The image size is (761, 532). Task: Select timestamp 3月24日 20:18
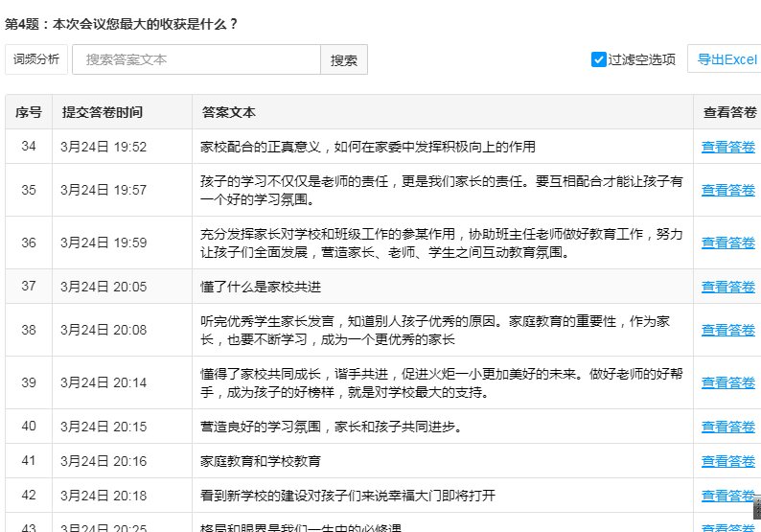click(104, 496)
